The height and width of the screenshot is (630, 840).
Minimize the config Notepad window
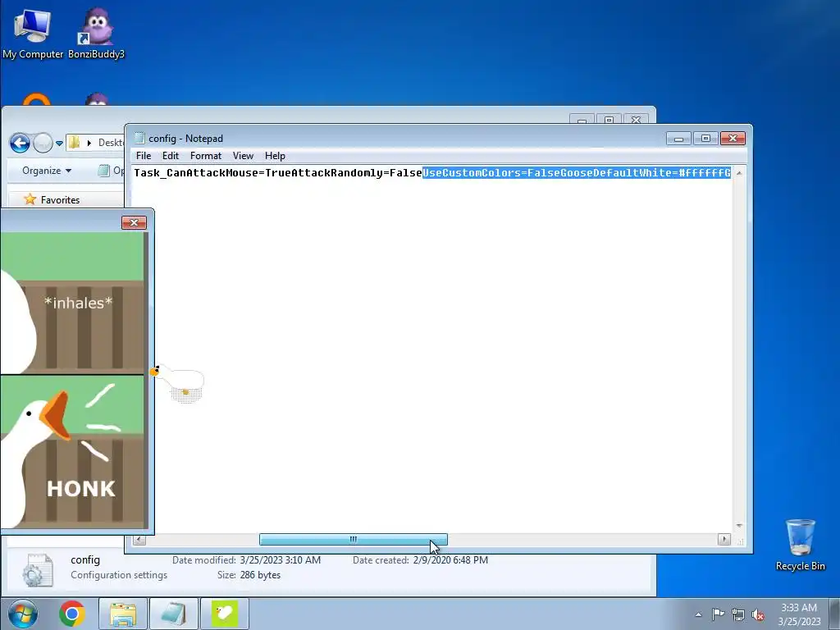point(678,139)
